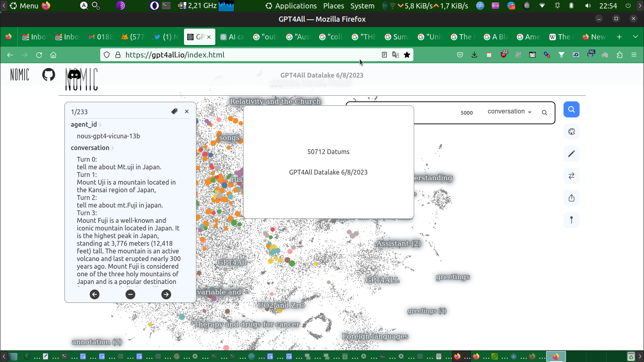The image size is (644, 362).
Task: Expand the conversation field
Action: (93, 148)
